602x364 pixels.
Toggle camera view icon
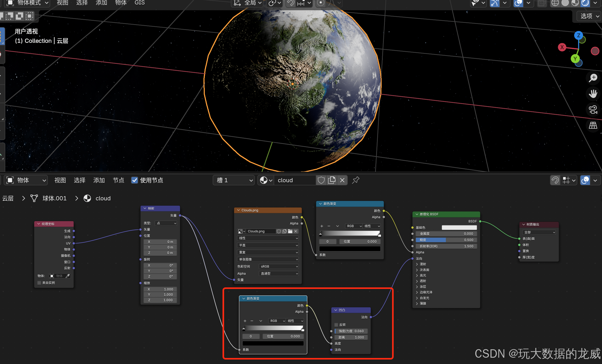tap(593, 110)
